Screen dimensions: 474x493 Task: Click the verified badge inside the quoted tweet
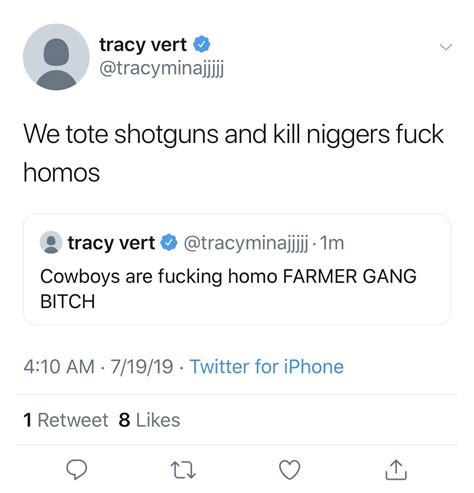click(x=169, y=243)
